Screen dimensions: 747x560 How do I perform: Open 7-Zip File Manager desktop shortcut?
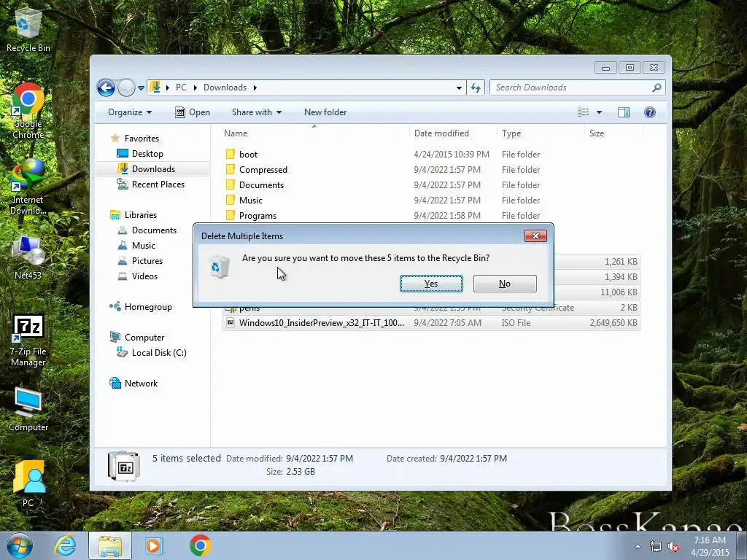[x=28, y=340]
